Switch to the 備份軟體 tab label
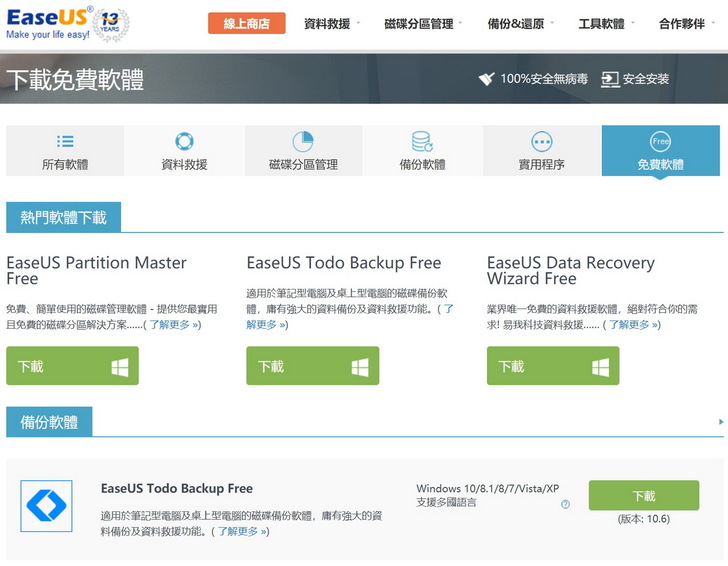The image size is (728, 566). coord(422,164)
